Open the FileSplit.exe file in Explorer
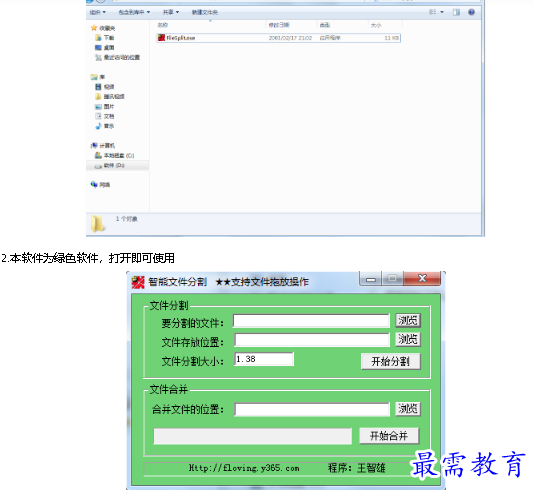This screenshot has width=534, height=496. pyautogui.click(x=278, y=38)
